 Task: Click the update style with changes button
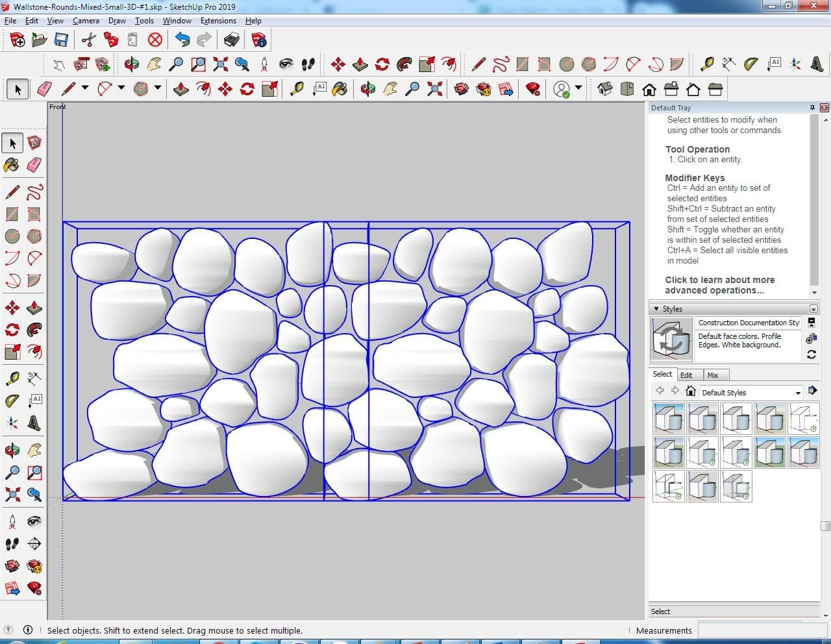pyautogui.click(x=811, y=354)
